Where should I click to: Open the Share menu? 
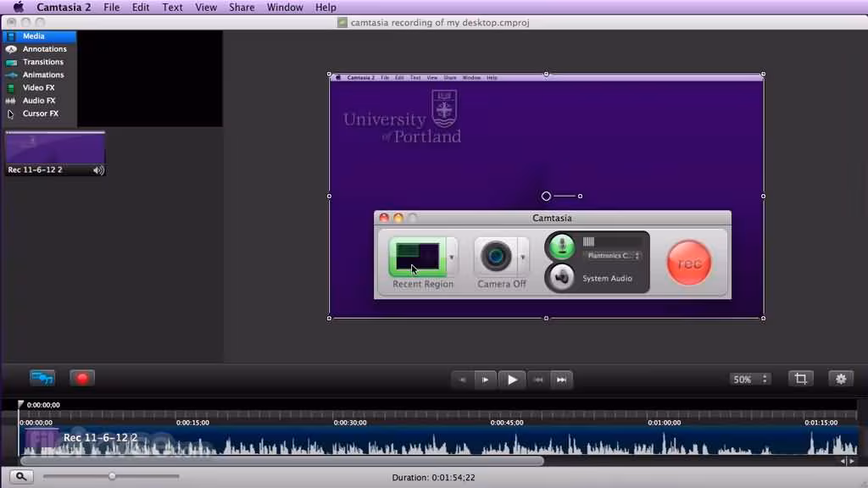tap(242, 7)
